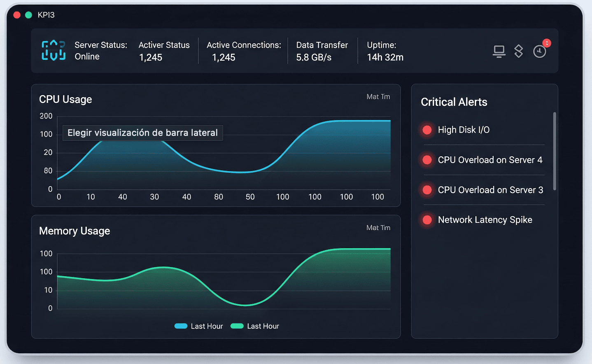Open the High Disk I/O alert
This screenshot has height=364, width=592.
[x=464, y=130]
